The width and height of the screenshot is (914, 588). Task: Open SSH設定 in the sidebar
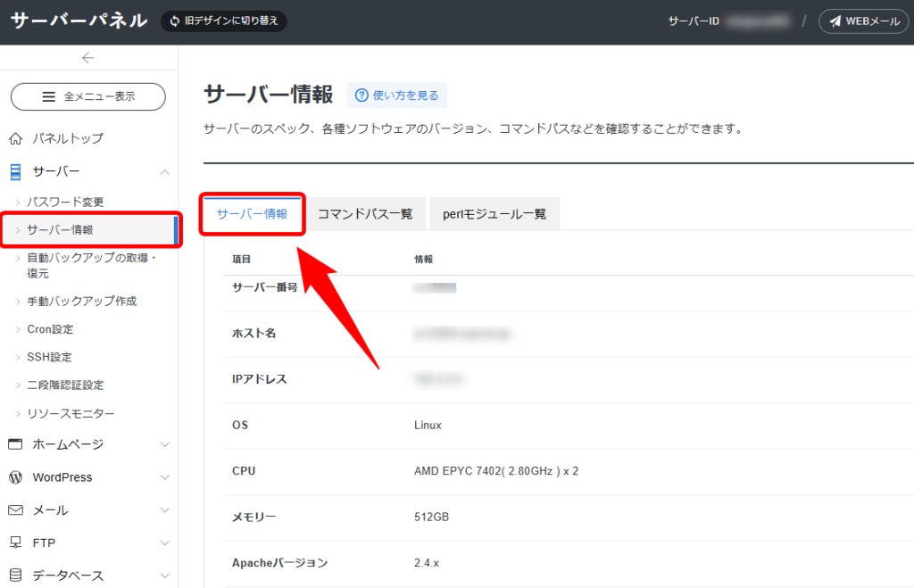point(50,357)
